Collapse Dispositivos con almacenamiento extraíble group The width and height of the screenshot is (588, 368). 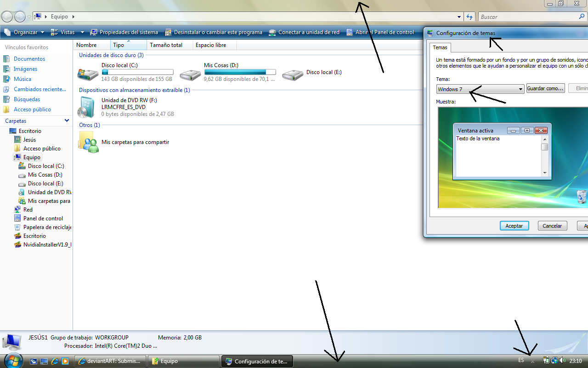[x=134, y=90]
